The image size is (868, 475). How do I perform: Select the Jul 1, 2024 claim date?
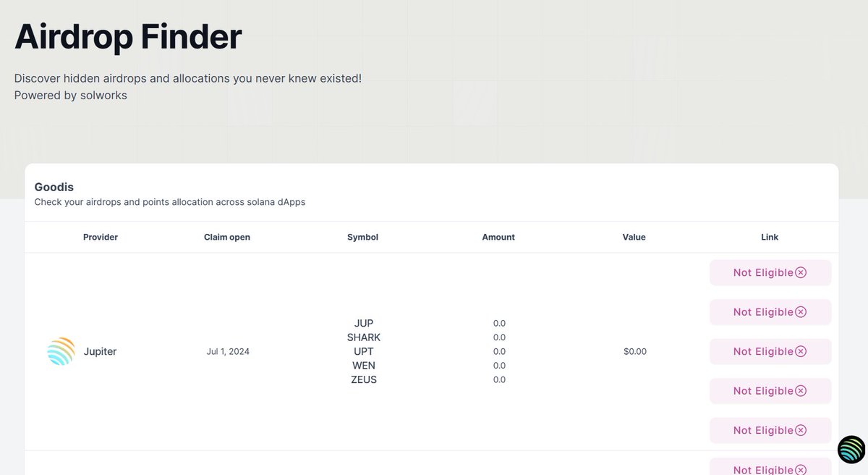click(x=227, y=351)
